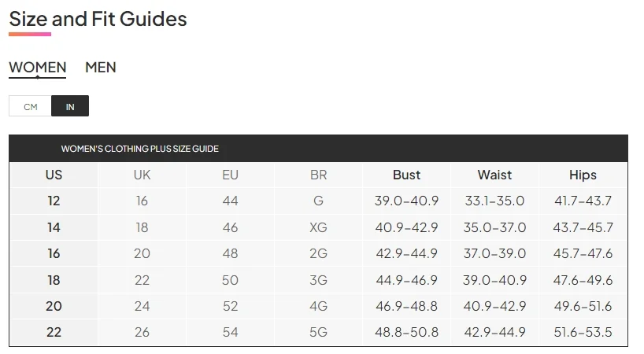Select waist measurement 40.9–42.9 cell
This screenshot has width=644, height=354.
coord(494,306)
